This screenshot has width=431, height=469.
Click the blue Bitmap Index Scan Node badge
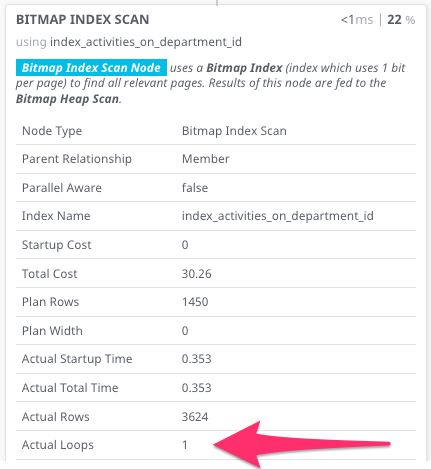coord(91,68)
